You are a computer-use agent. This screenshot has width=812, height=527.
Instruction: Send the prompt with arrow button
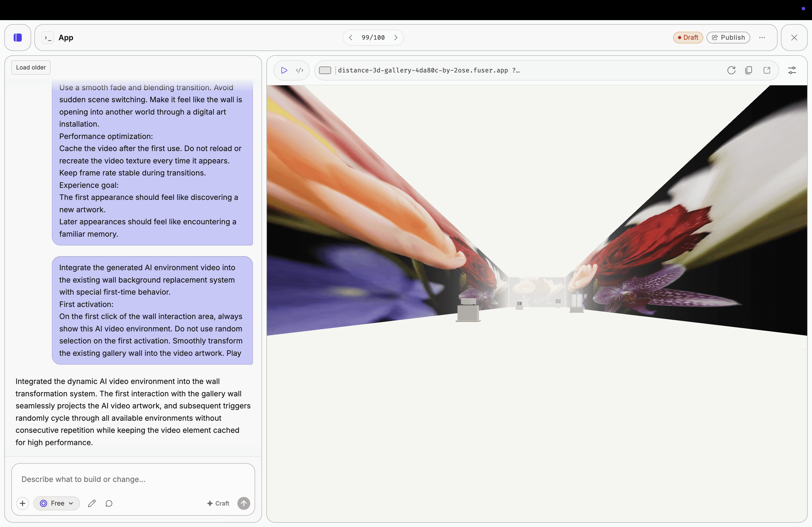coord(244,503)
